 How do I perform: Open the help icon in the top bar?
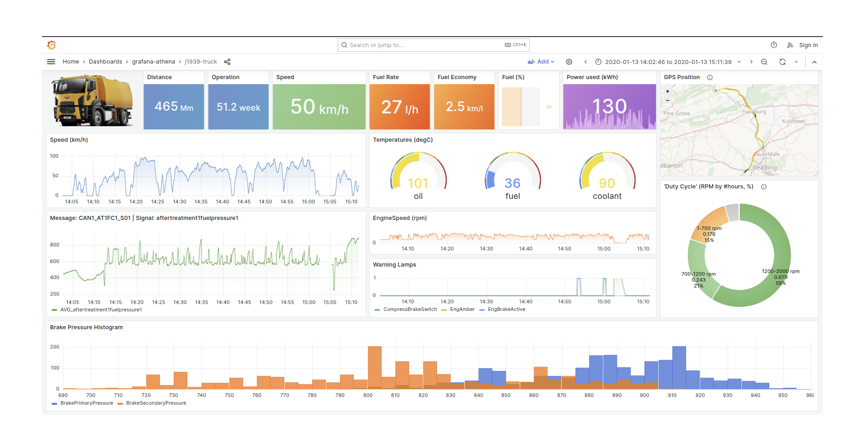coord(774,45)
